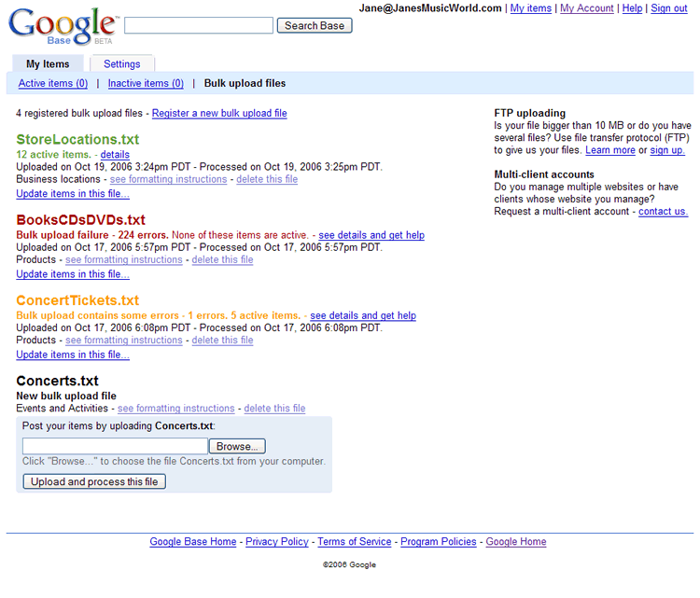This screenshot has height=598, width=700.
Task: Open details for StoreLocations.txt
Action: (x=115, y=155)
